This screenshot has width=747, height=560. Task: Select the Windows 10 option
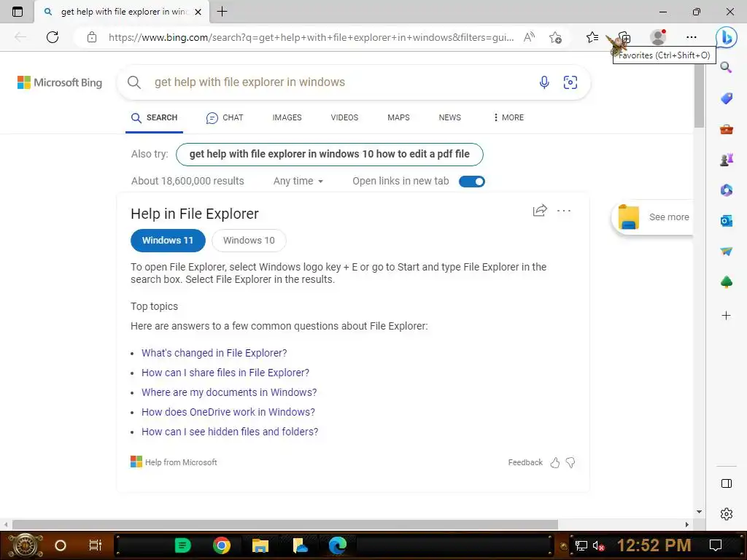pyautogui.click(x=249, y=241)
